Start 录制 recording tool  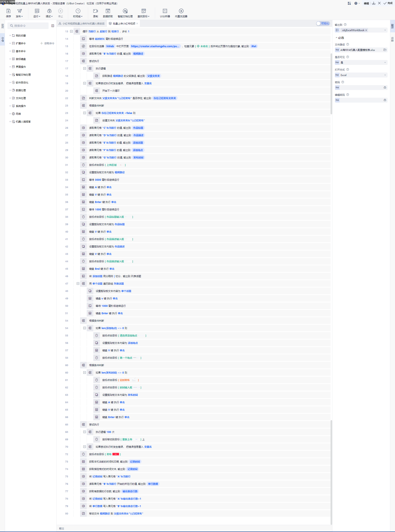click(x=95, y=13)
